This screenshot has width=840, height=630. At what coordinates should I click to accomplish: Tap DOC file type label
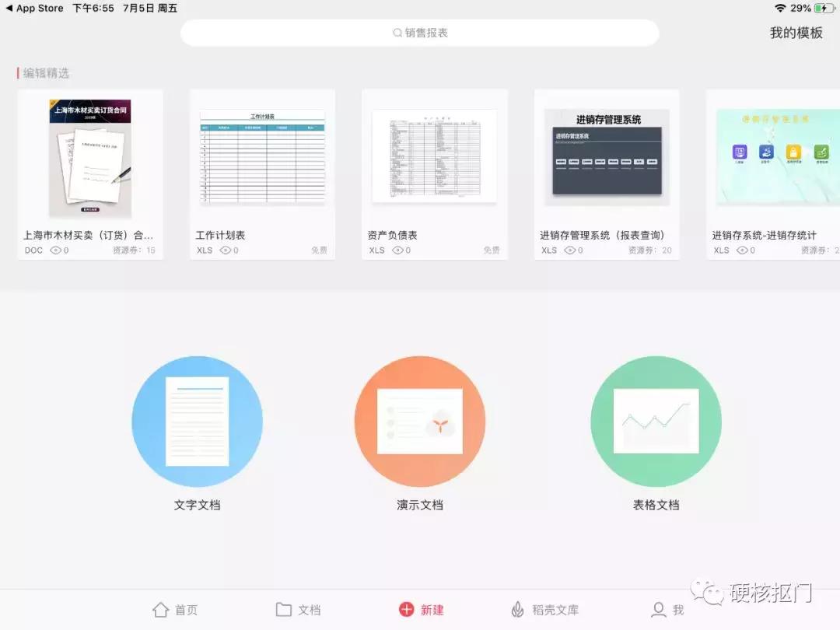click(33, 250)
